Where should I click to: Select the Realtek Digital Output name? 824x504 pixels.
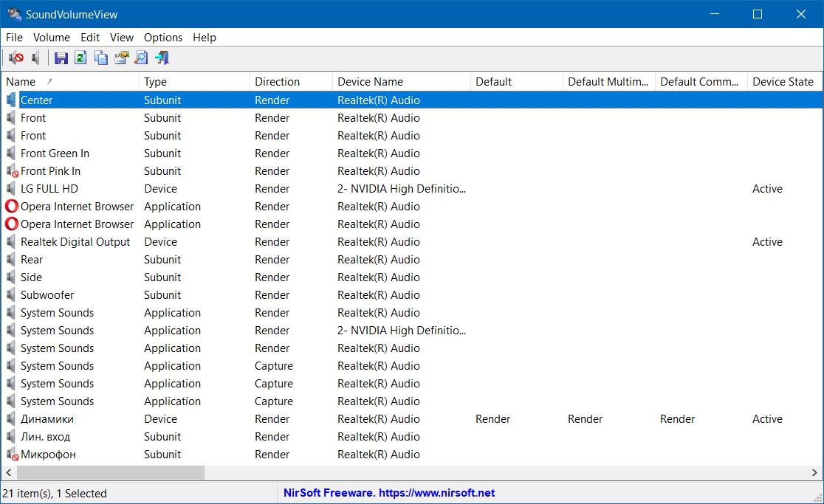75,242
